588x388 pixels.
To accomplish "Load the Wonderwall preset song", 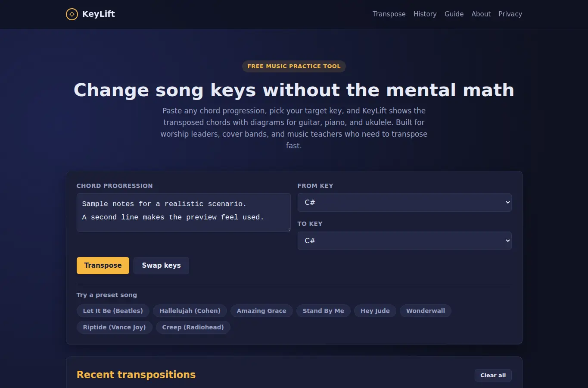I will point(426,311).
